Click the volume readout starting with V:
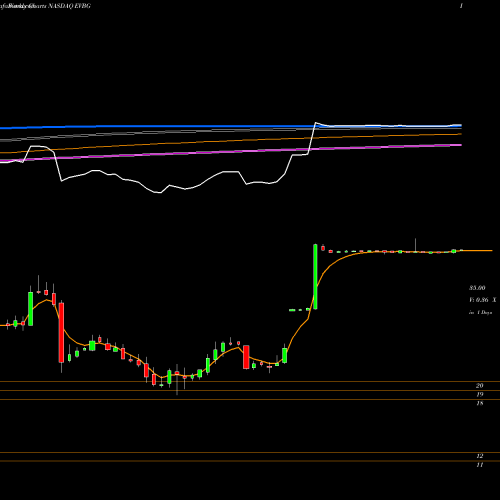 (x=483, y=300)
